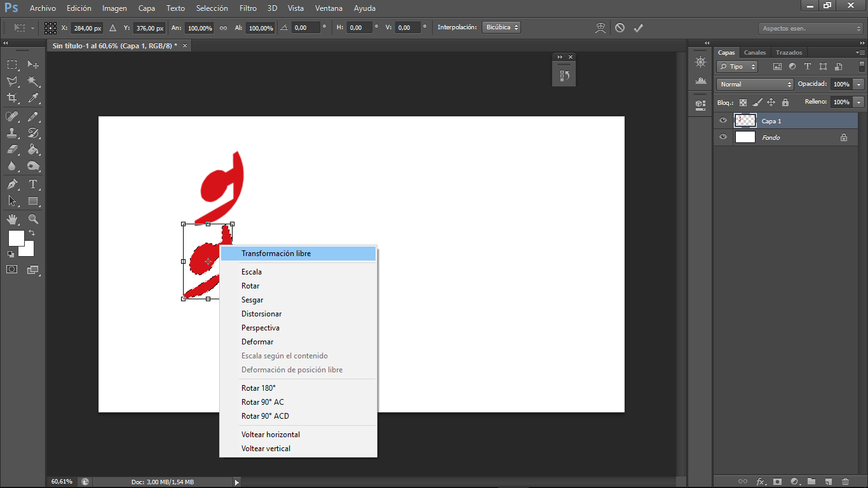Toggle lock transparent pixels
This screenshot has height=488, width=868.
743,102
